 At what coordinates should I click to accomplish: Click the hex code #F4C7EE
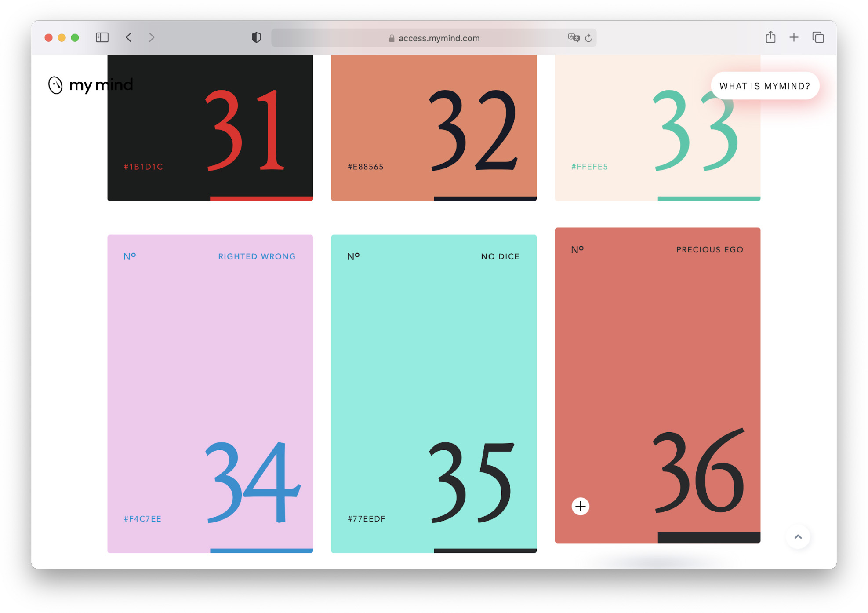coord(142,519)
